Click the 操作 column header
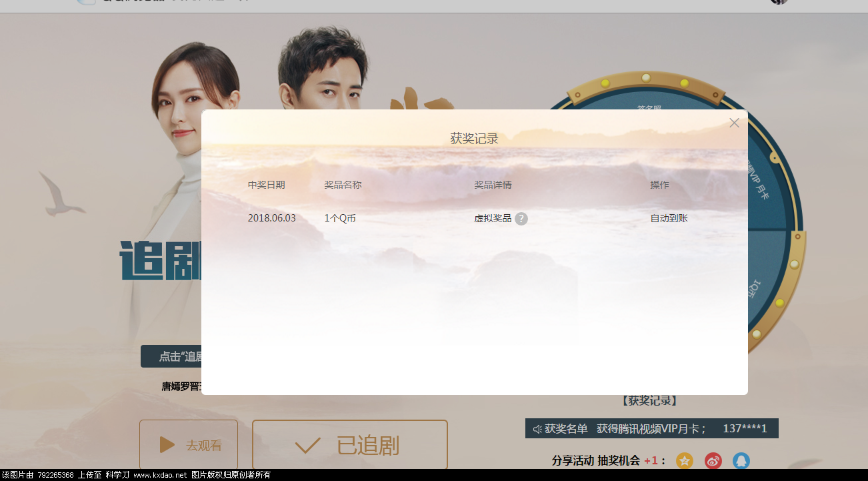Viewport: 868px width, 481px height. 659,185
